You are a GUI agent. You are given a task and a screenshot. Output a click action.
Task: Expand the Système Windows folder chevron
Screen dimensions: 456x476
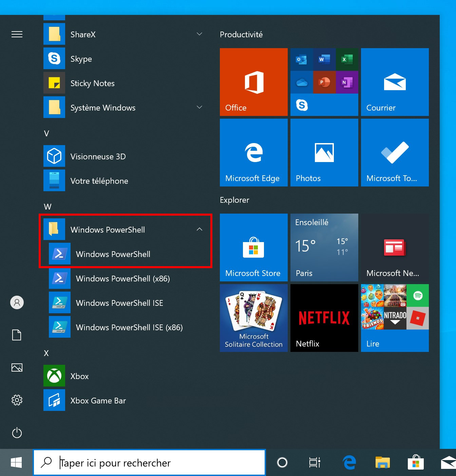199,107
